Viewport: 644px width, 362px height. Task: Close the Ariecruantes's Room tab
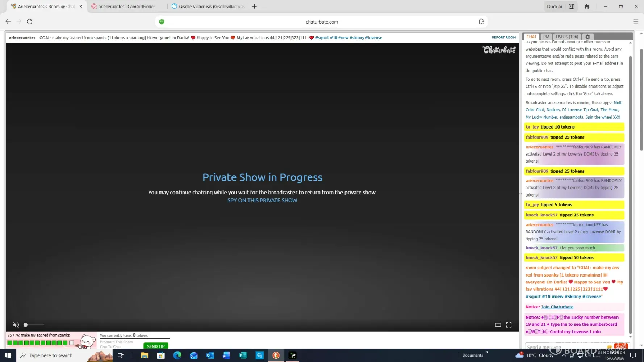click(81, 7)
